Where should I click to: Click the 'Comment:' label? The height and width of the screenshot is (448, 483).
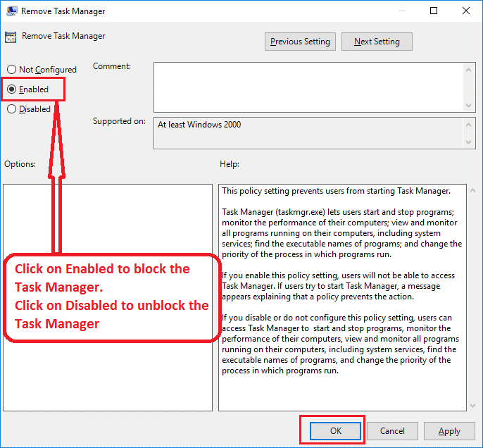112,66
